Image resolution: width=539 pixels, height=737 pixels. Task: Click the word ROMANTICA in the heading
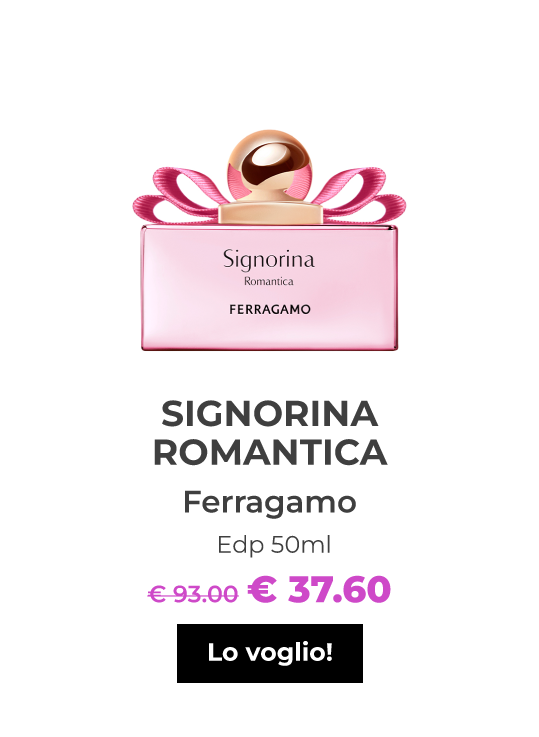270,452
